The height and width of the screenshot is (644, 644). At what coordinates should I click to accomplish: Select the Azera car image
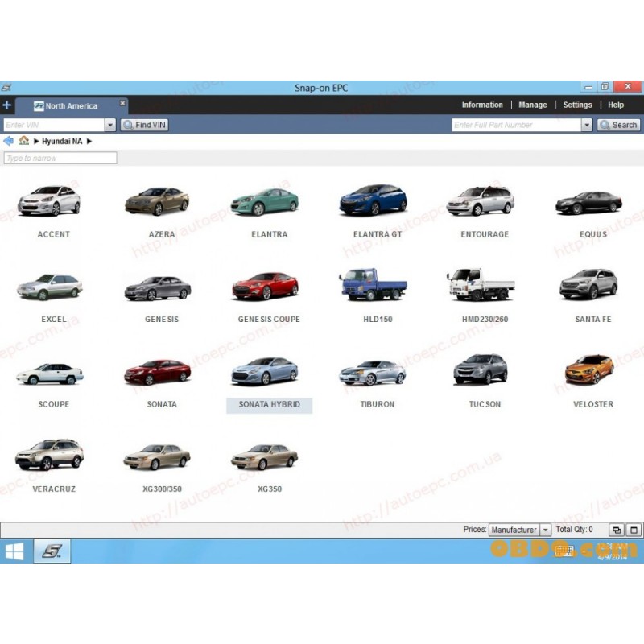tap(157, 201)
